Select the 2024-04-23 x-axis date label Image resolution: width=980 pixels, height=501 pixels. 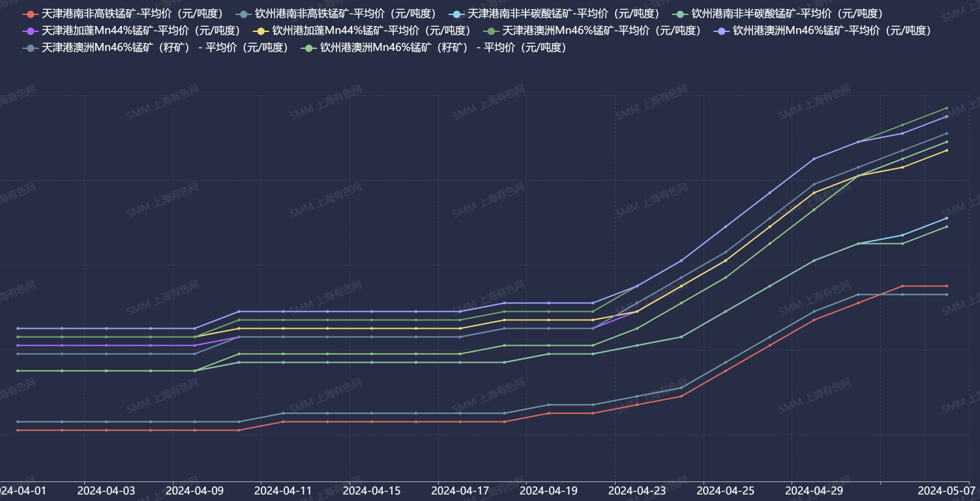638,491
